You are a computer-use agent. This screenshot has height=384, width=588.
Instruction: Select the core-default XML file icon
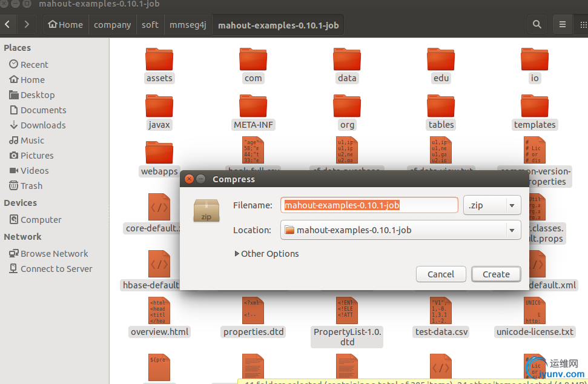tap(159, 207)
